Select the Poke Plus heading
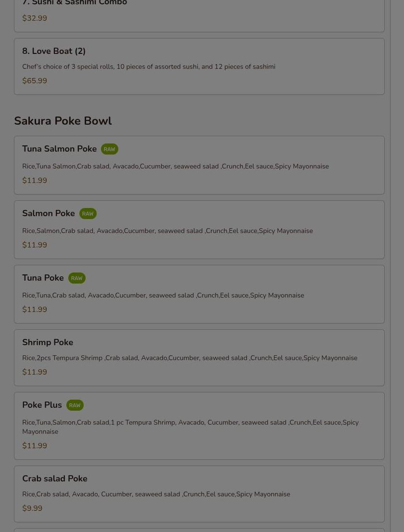Image resolution: width=404 pixels, height=532 pixels. coord(42,405)
